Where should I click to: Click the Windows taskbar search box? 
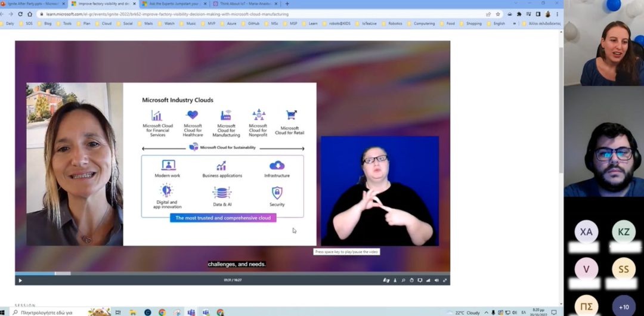[x=61, y=312]
